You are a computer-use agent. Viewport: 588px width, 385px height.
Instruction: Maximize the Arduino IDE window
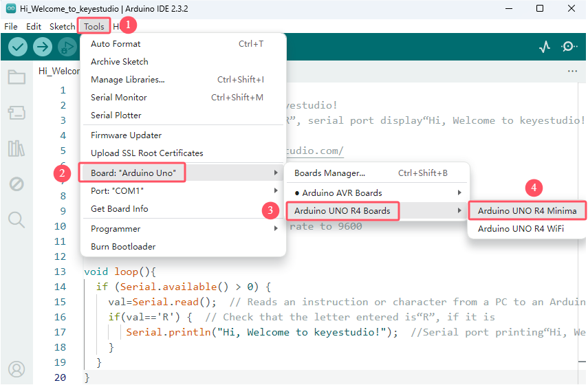coord(540,8)
